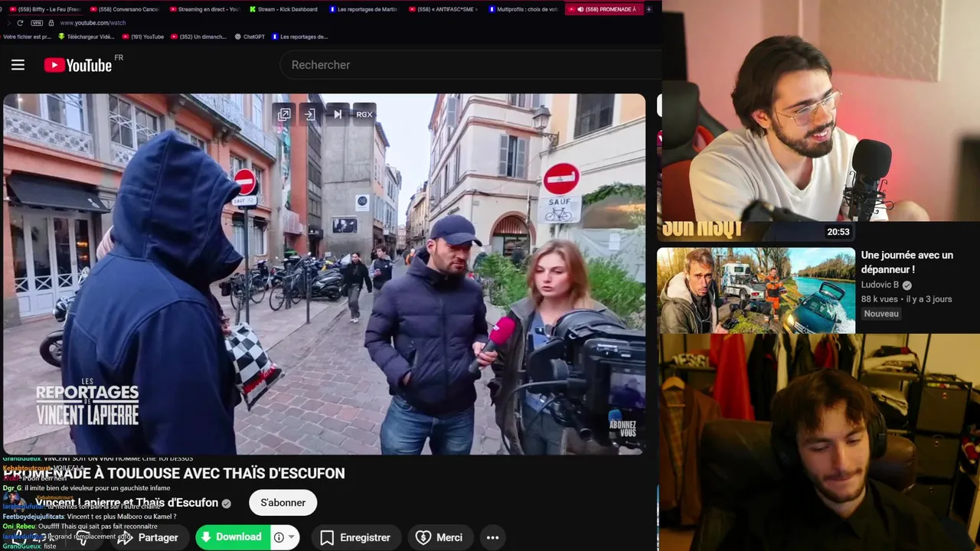Click the green Download button
Viewport: 980px width, 551px height.
(x=231, y=537)
